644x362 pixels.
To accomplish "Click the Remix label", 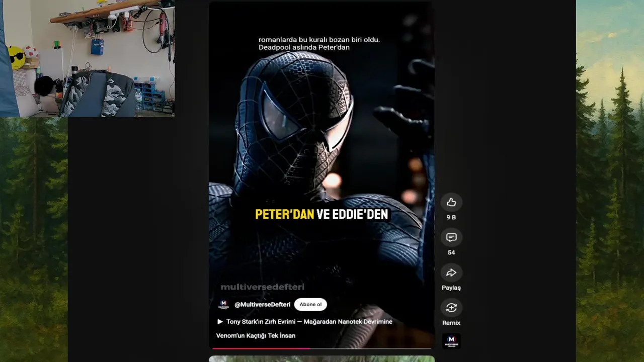I will coord(451,323).
